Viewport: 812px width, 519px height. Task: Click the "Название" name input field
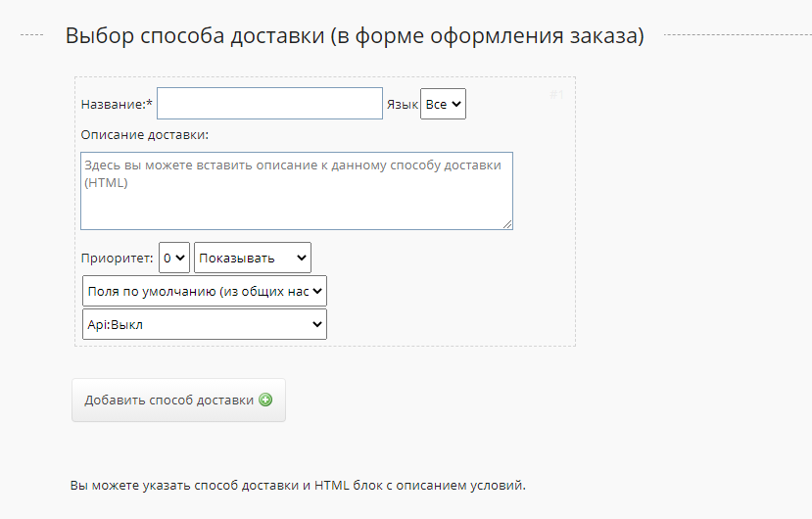[269, 104]
